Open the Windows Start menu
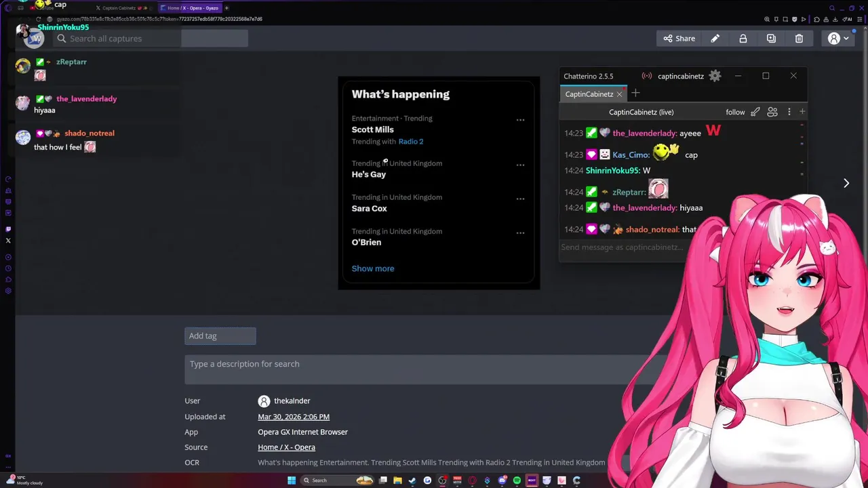 (x=292, y=481)
